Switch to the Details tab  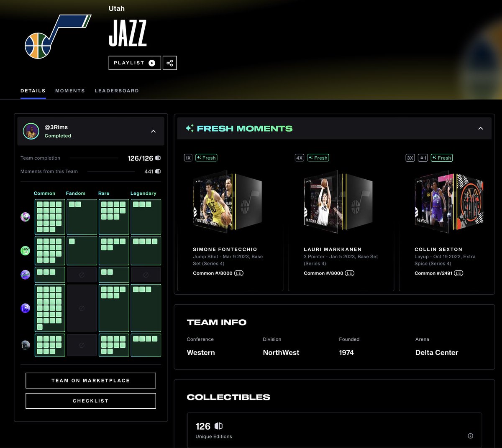33,91
